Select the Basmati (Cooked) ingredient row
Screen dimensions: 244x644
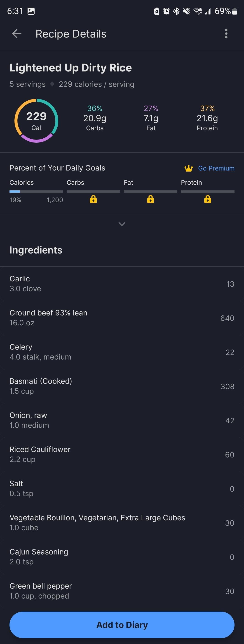click(122, 386)
